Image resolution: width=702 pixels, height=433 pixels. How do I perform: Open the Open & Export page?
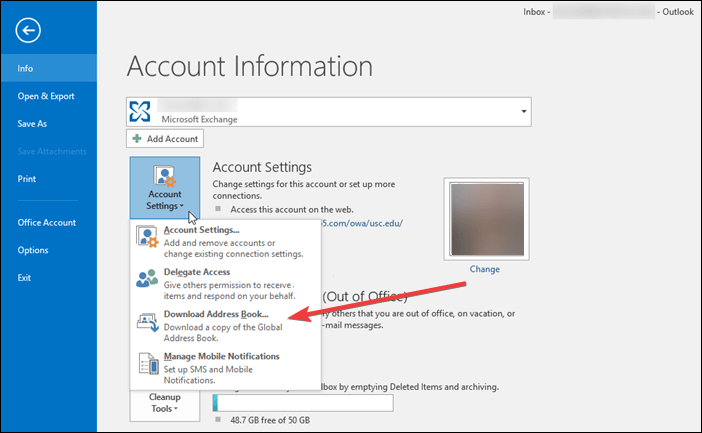point(48,96)
